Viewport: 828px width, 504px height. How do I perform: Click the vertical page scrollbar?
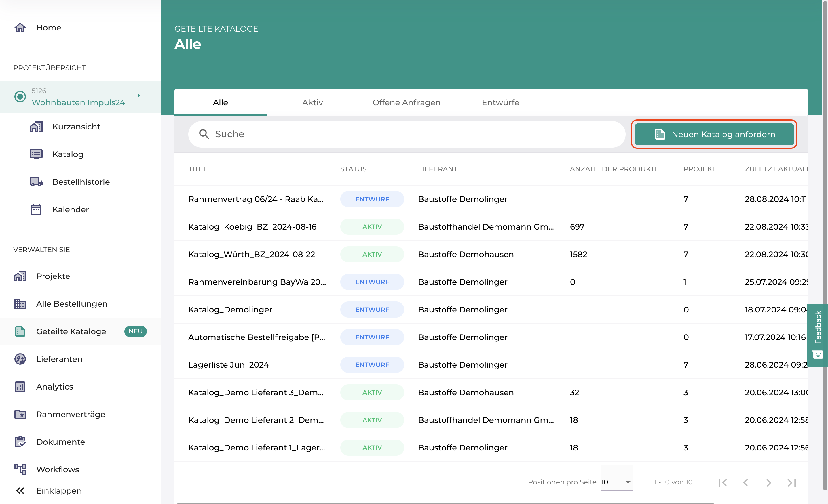(825, 245)
